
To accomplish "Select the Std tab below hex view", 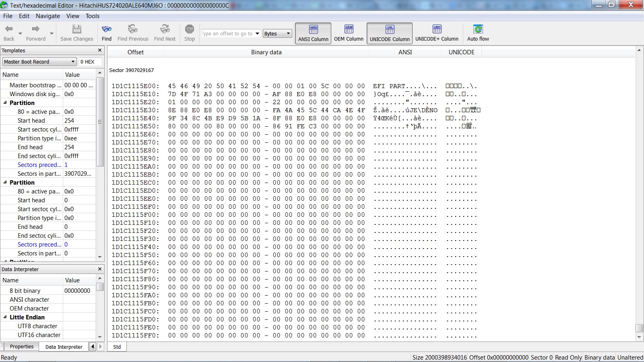I will pyautogui.click(x=117, y=347).
